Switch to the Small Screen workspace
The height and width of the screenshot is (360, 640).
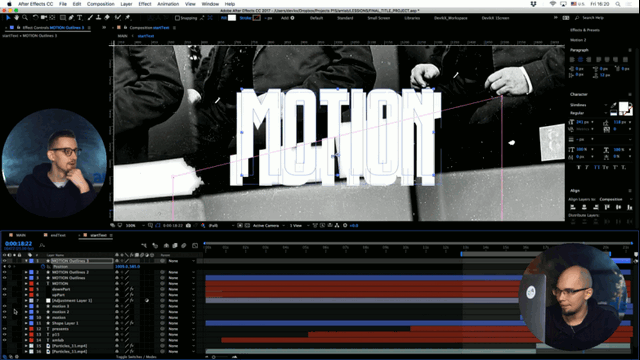[378, 18]
